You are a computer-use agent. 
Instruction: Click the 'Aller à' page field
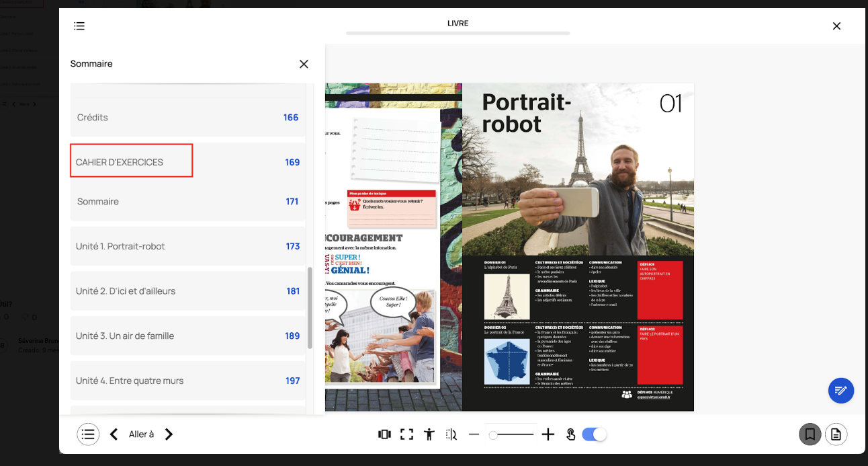(141, 434)
